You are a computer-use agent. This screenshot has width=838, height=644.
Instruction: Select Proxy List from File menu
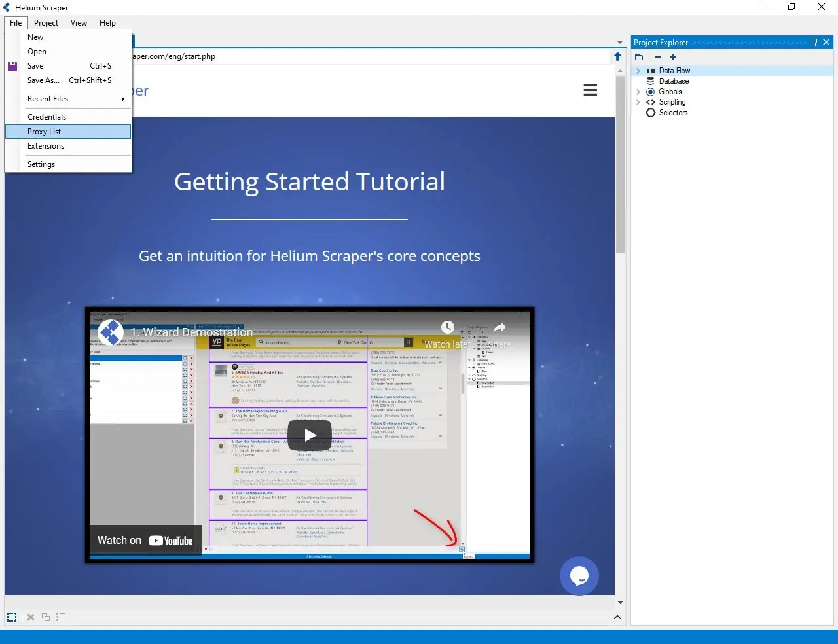click(45, 132)
